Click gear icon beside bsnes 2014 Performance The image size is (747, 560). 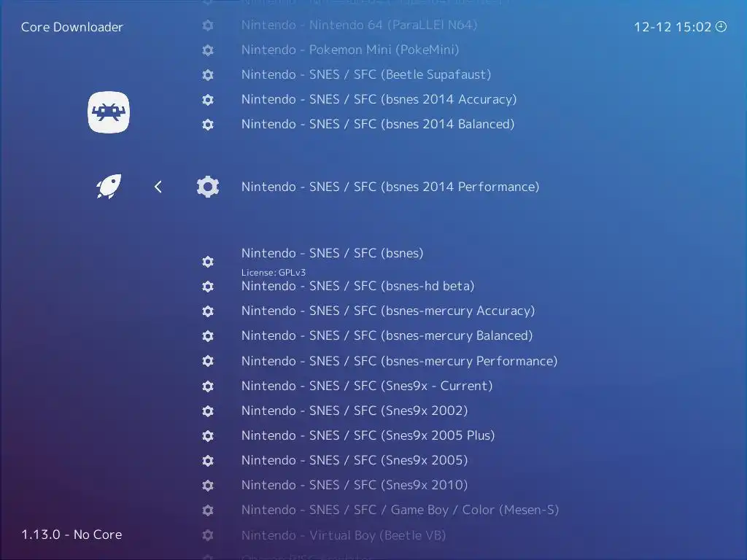[208, 187]
